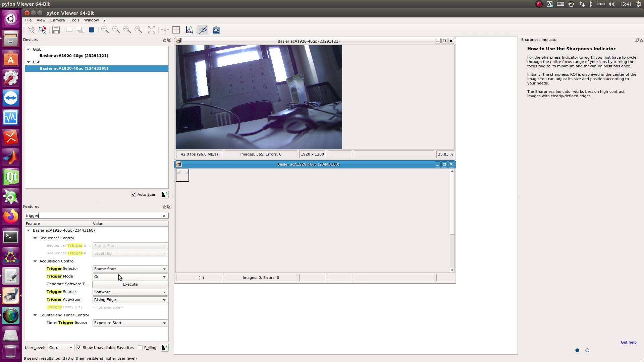Open the Camera menu
The height and width of the screenshot is (362, 644).
[x=57, y=20]
